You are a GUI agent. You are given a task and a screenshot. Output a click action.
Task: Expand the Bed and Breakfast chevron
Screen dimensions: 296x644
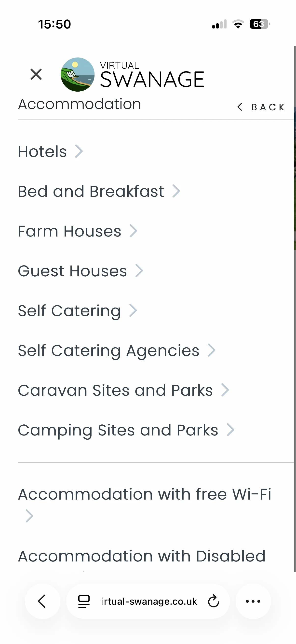click(x=176, y=191)
